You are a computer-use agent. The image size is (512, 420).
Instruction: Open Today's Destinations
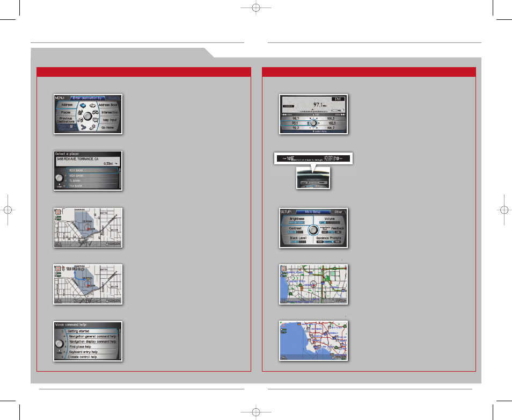tap(67, 127)
